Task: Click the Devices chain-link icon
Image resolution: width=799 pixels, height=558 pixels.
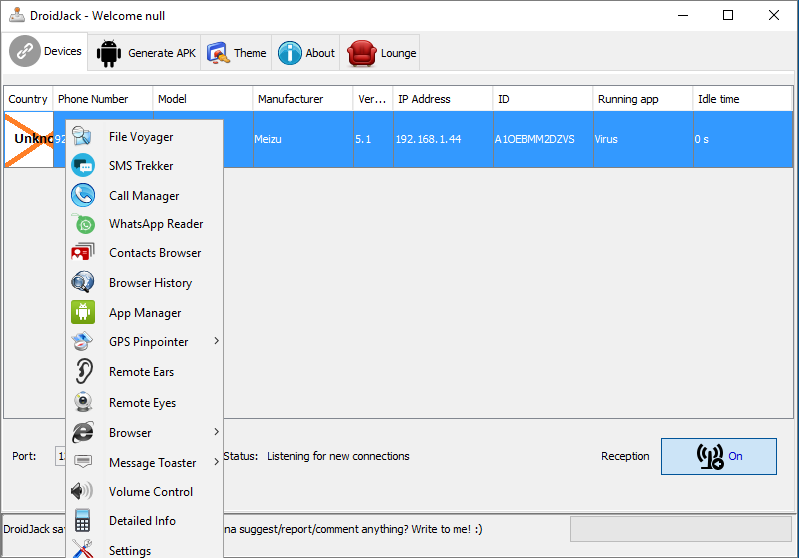Action: (x=24, y=51)
